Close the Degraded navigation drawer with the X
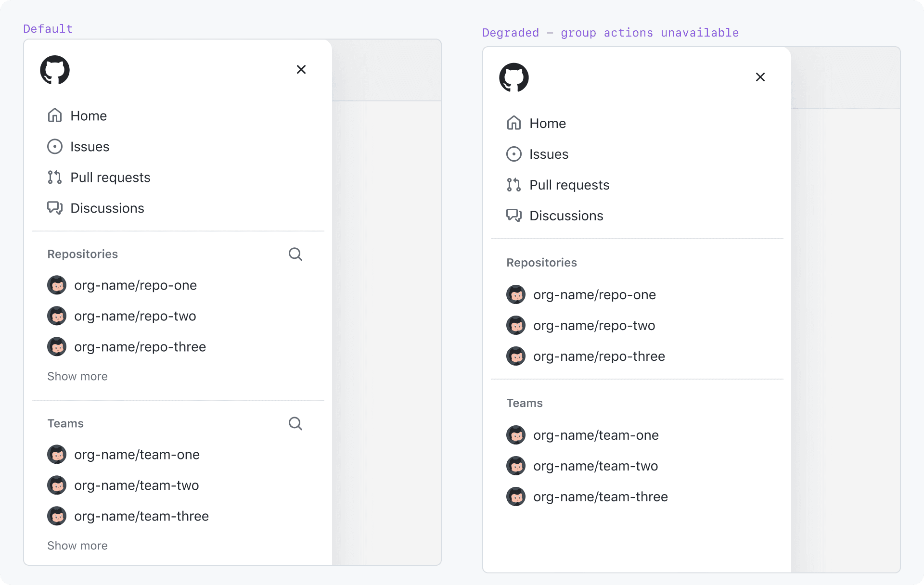This screenshot has width=924, height=585. pyautogui.click(x=760, y=77)
